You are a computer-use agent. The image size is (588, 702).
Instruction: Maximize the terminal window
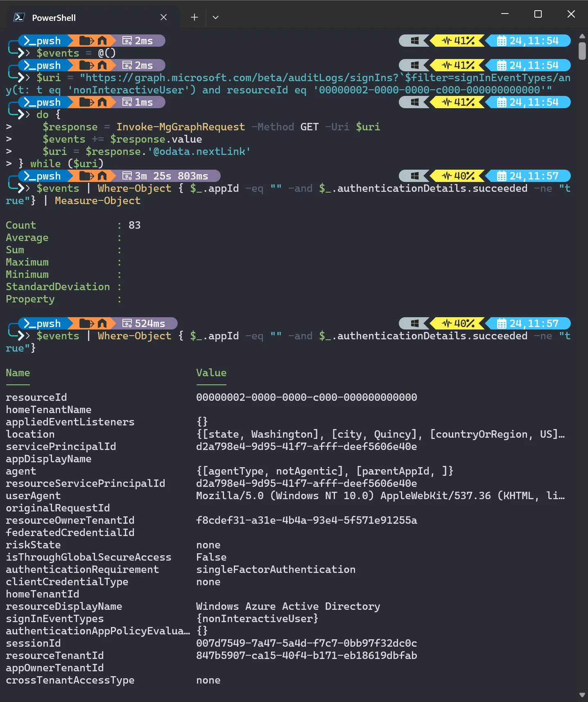pos(538,14)
